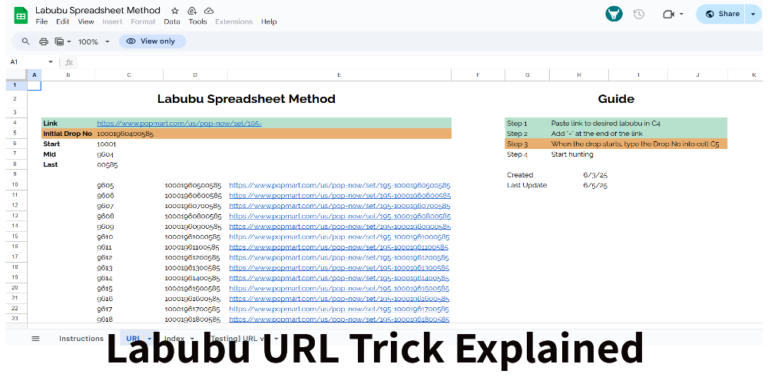Image resolution: width=768 pixels, height=384 pixels.
Task: Star the Labubu Spreadsheet Method document
Action: [x=175, y=10]
